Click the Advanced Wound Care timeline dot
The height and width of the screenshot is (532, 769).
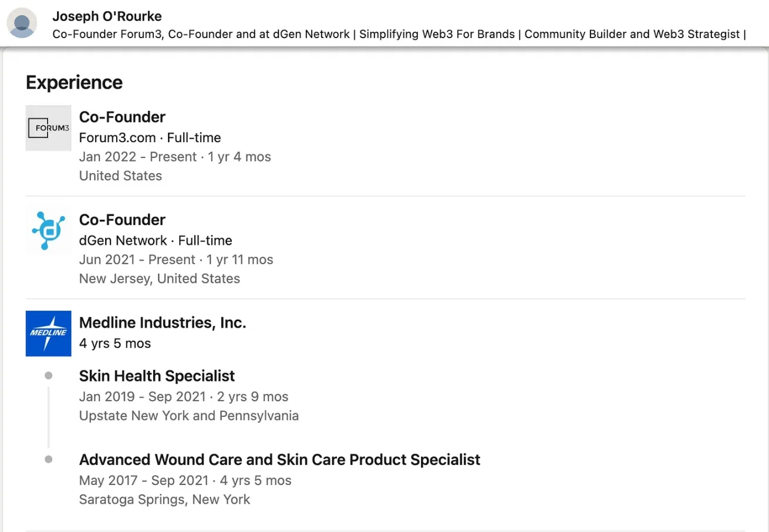pyautogui.click(x=48, y=459)
